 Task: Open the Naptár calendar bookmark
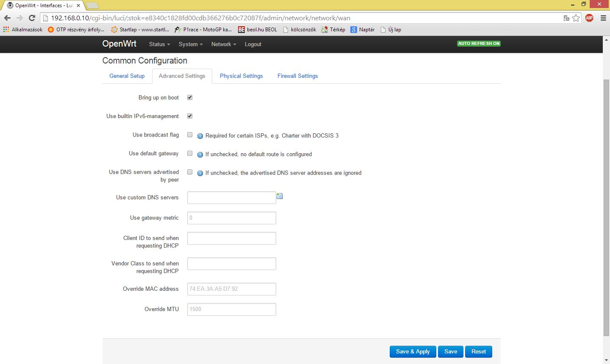[363, 30]
